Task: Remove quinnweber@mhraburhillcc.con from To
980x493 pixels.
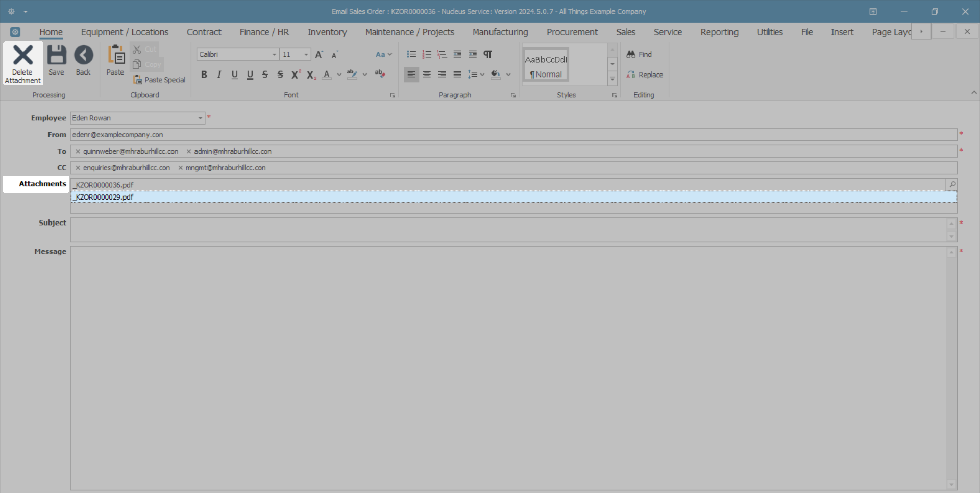Action: pyautogui.click(x=78, y=151)
